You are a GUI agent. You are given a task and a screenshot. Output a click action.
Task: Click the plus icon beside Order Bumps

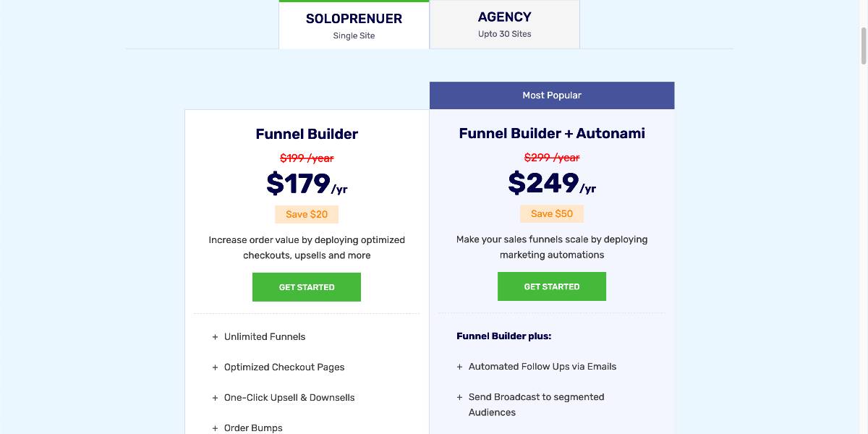(x=215, y=428)
